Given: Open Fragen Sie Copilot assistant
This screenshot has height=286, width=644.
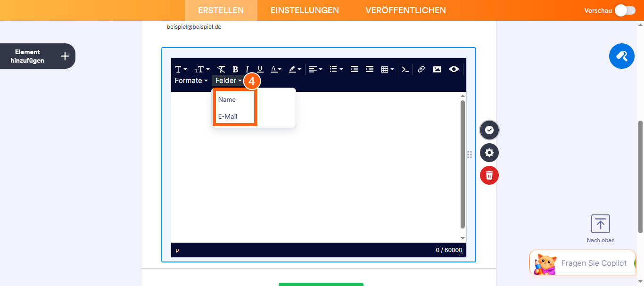Looking at the screenshot, I should (x=583, y=263).
